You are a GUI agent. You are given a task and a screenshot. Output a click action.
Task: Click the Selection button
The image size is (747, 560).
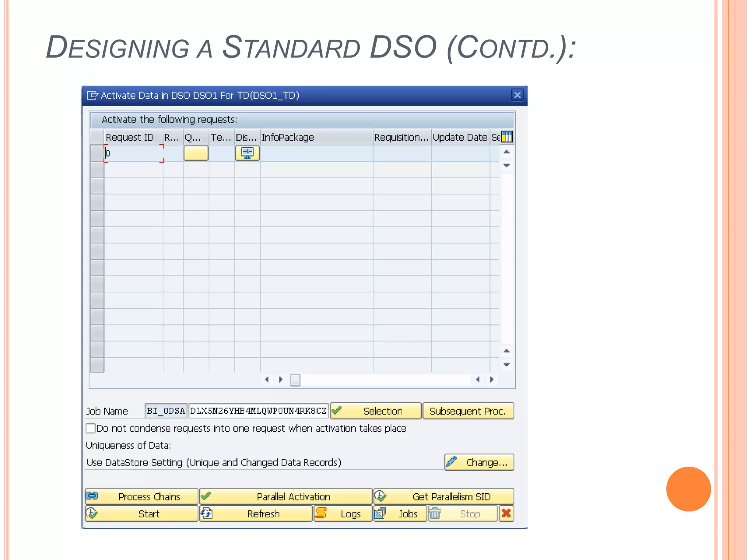tap(376, 411)
